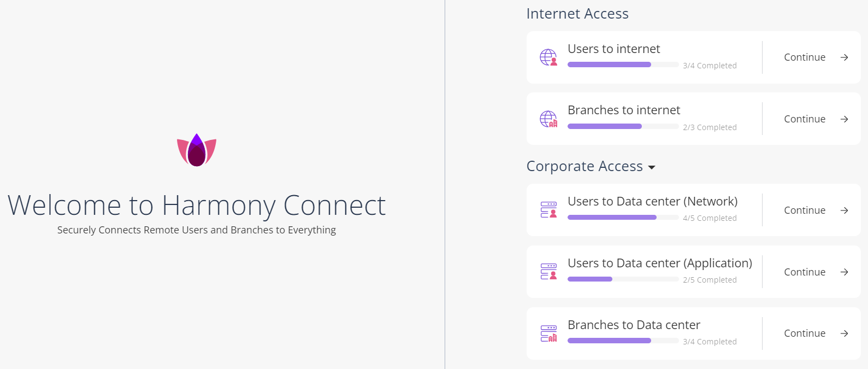Screen dimensions: 868x369
Task: Click the 4/5 Completed status text
Action: tap(710, 218)
